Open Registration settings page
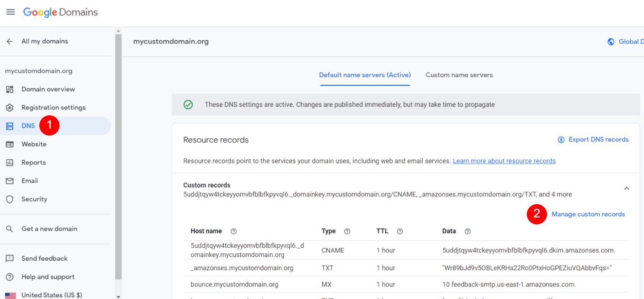Image resolution: width=644 pixels, height=299 pixels. 53,108
